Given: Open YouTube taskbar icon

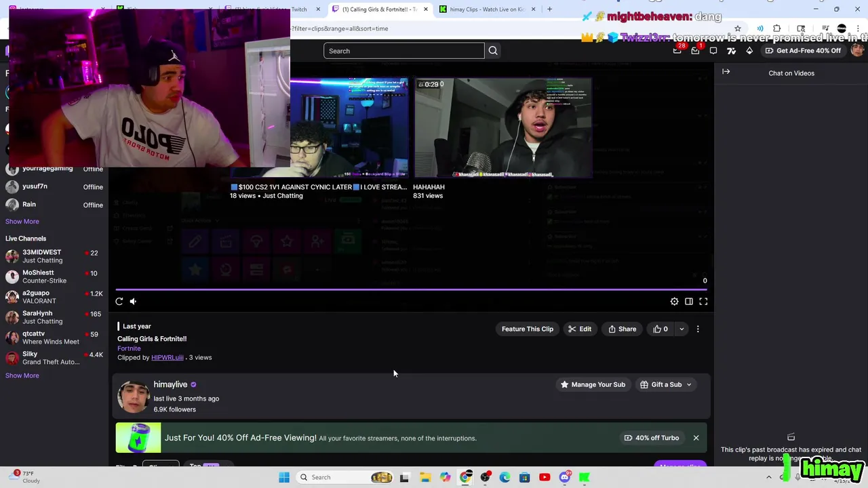Looking at the screenshot, I should coord(545,477).
